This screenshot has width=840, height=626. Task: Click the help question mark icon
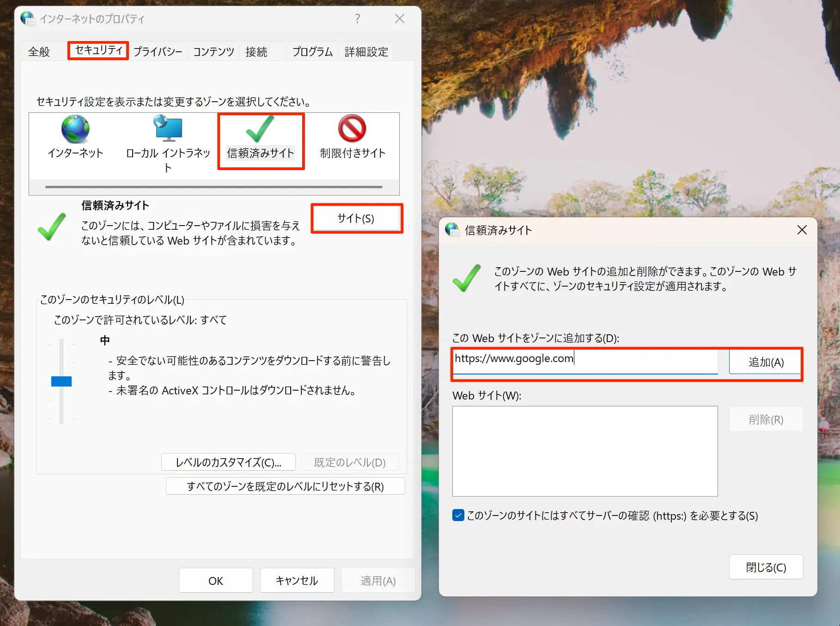(357, 18)
